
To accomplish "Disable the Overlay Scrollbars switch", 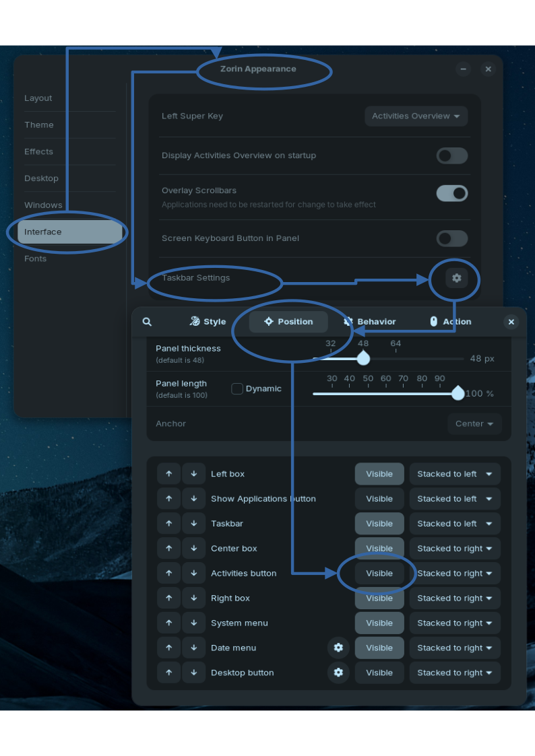I will [x=451, y=193].
